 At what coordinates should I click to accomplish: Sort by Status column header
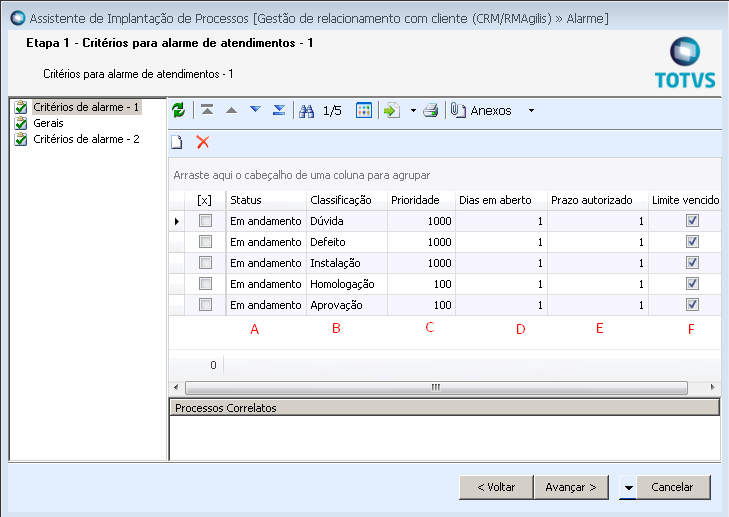266,200
